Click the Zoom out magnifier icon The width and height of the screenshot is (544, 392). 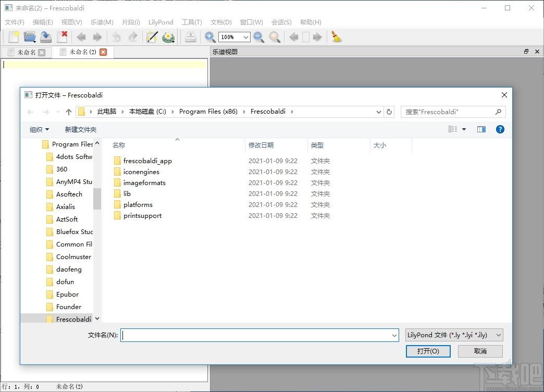(x=259, y=37)
